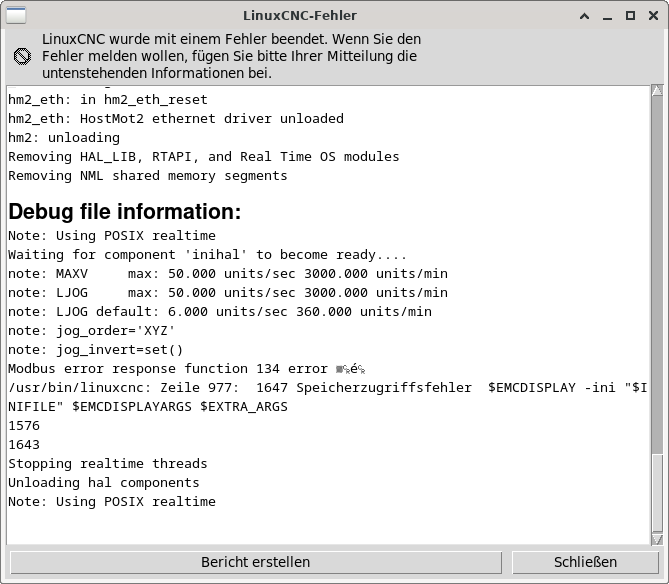Open the window menu icon in title bar
669x584 pixels.
17,15
